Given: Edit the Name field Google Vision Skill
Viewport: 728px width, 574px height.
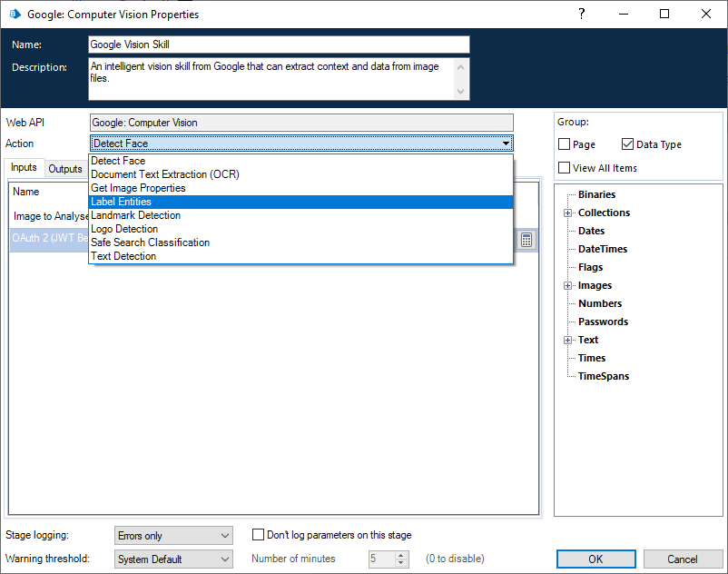Looking at the screenshot, I should pos(279,45).
